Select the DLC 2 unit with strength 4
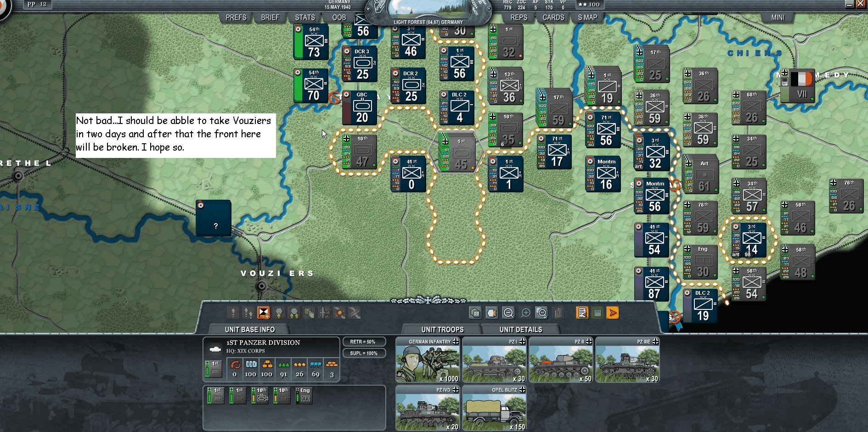 (x=457, y=108)
